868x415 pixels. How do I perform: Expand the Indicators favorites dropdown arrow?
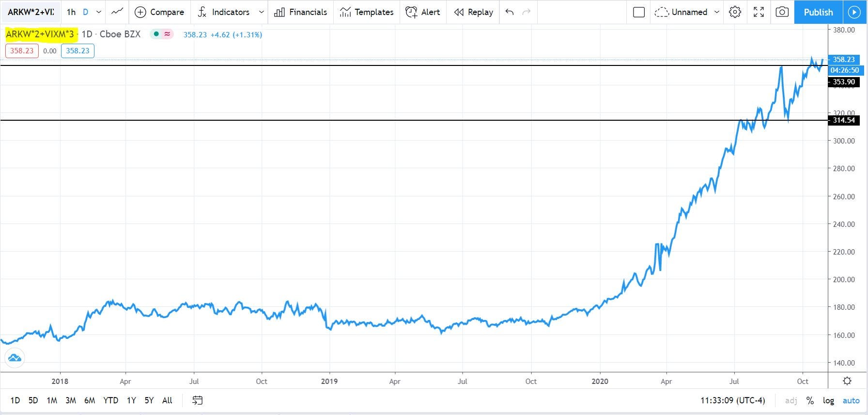[262, 12]
